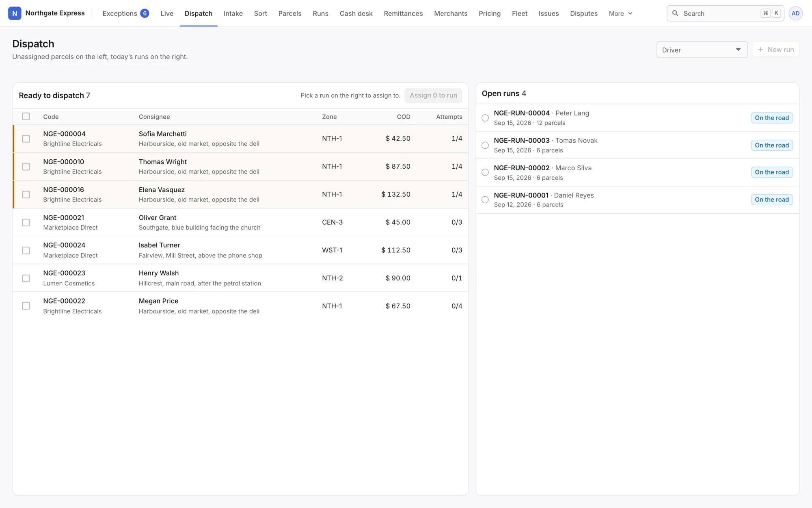Image resolution: width=812 pixels, height=508 pixels.
Task: Select run NGE-RUN-00004 radio button
Action: pyautogui.click(x=485, y=118)
